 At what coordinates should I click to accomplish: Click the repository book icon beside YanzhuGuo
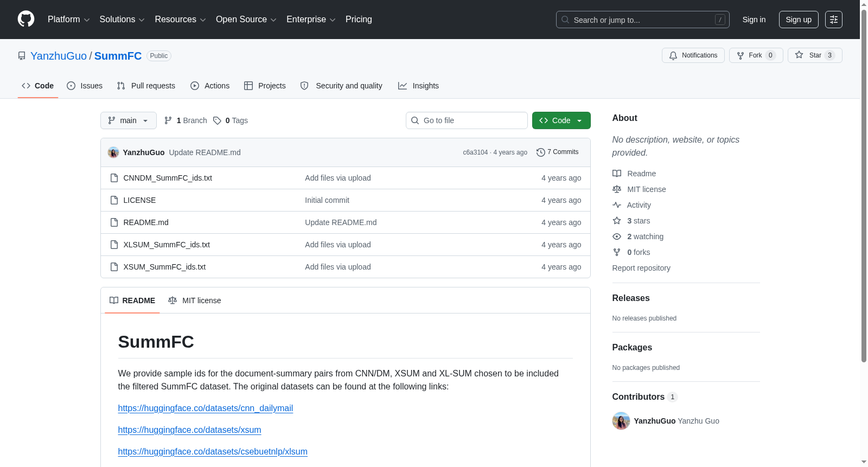(x=22, y=56)
